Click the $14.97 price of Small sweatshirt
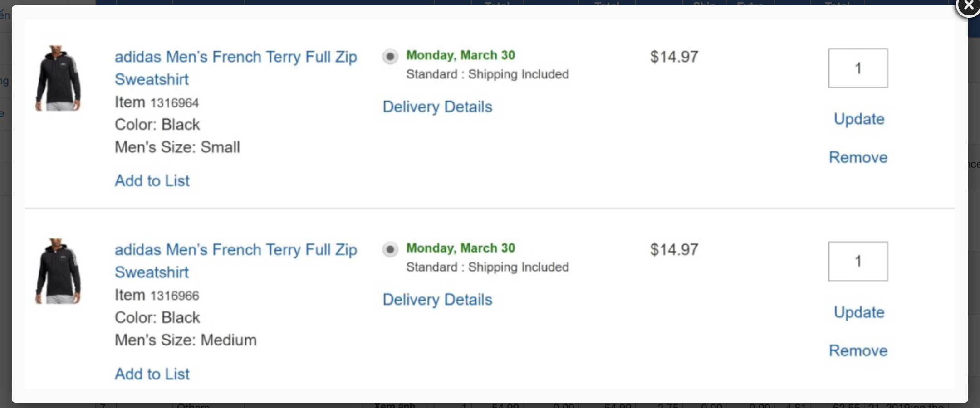This screenshot has height=408, width=980. coord(674,57)
